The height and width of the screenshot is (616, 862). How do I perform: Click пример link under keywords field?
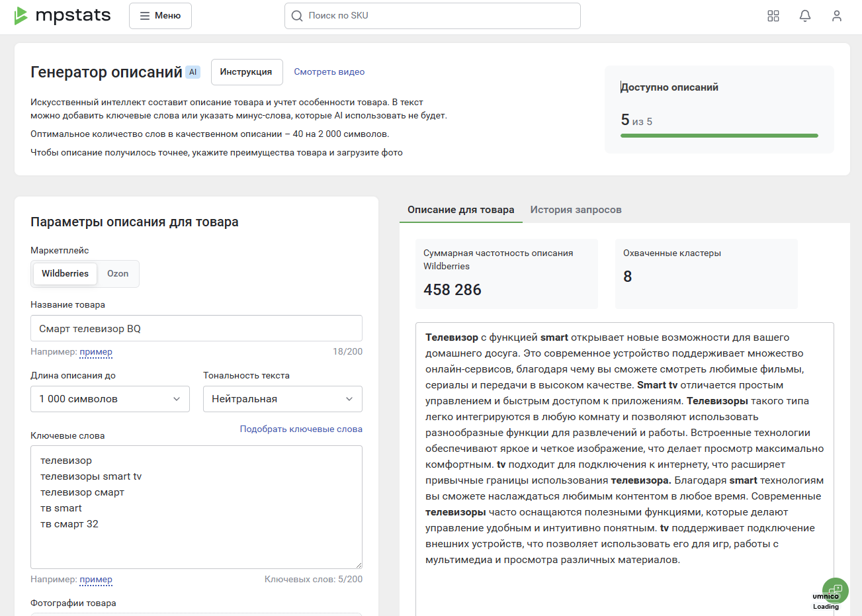96,580
